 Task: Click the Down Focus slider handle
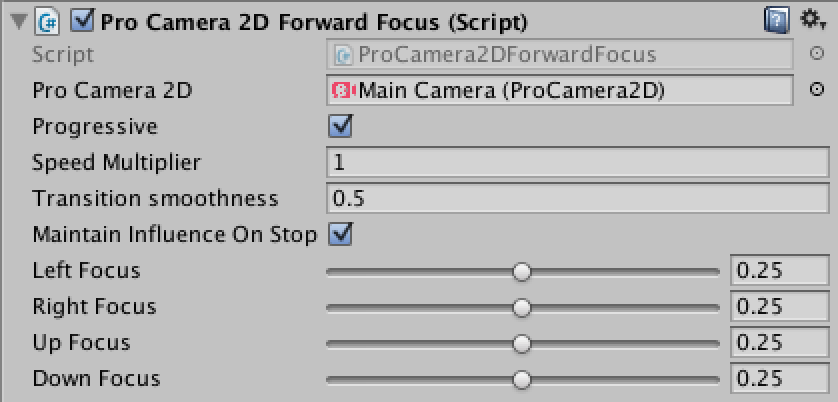point(521,380)
